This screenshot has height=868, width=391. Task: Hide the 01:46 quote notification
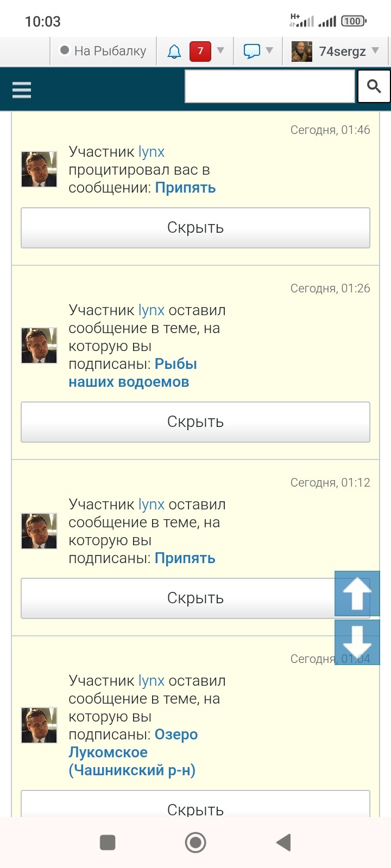click(195, 228)
